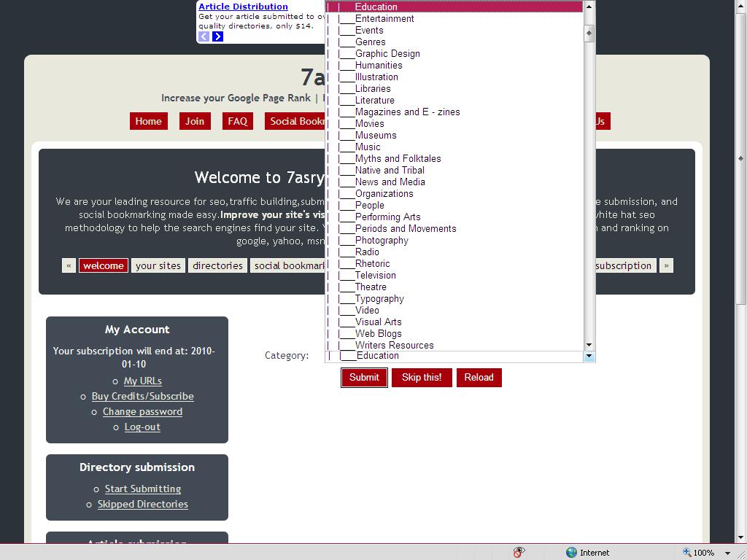Click the ad's next arrow icon
747x560 pixels.
(217, 36)
